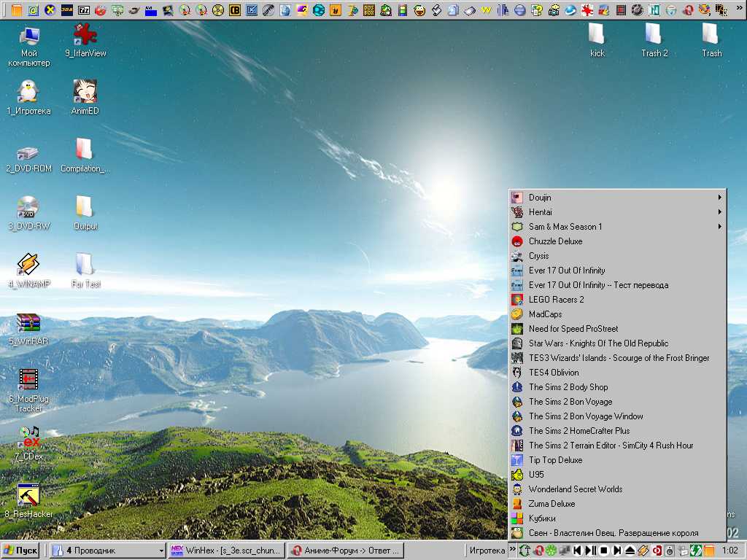Launch the green bubble dragon icon in toolbar

pyautogui.click(x=386, y=9)
